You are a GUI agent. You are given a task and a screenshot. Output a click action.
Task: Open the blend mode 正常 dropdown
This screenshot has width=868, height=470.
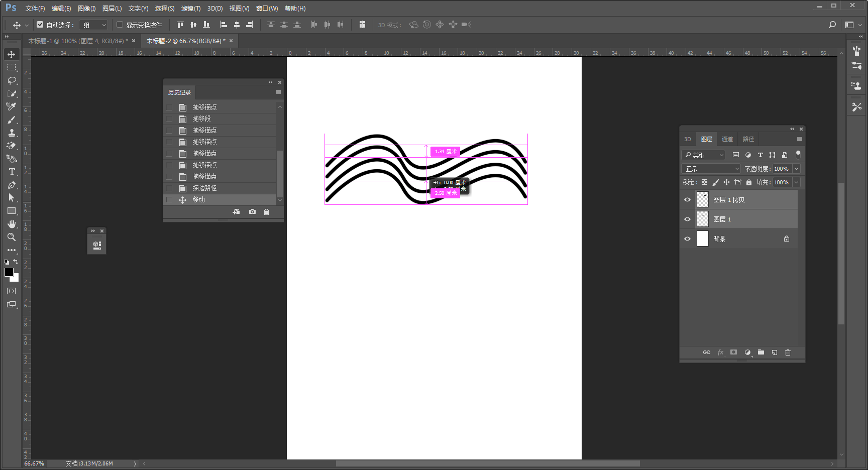click(711, 169)
